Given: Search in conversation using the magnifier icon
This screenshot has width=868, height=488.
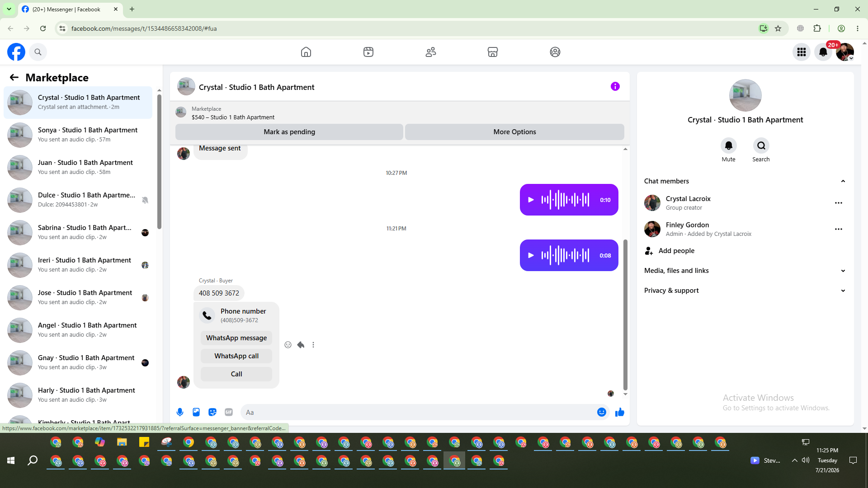Looking at the screenshot, I should 761,145.
